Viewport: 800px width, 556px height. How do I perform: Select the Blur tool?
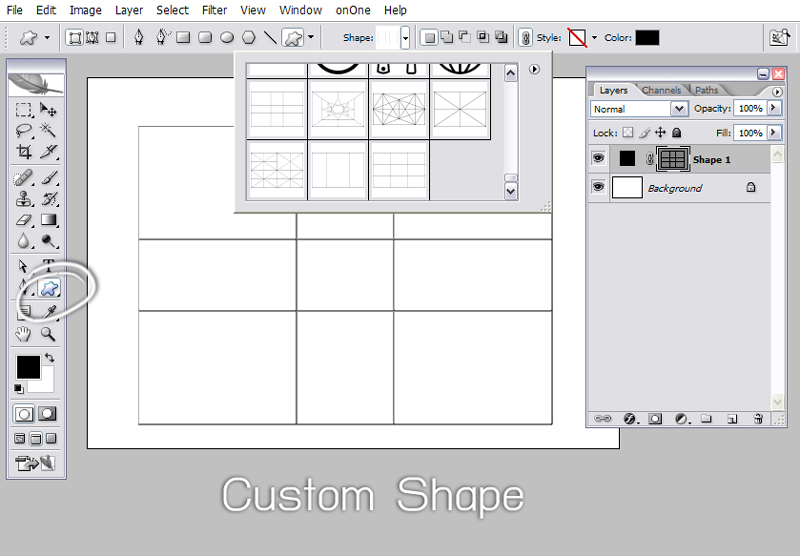tap(23, 241)
